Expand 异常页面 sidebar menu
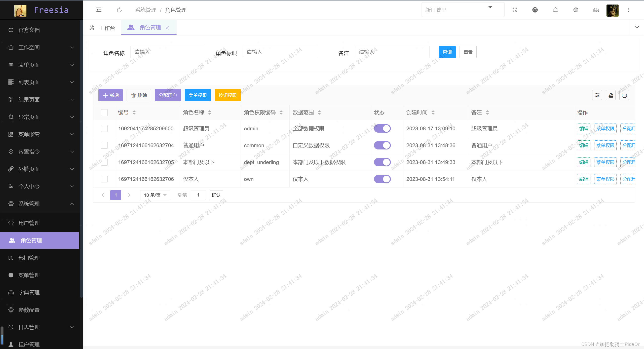 point(40,117)
